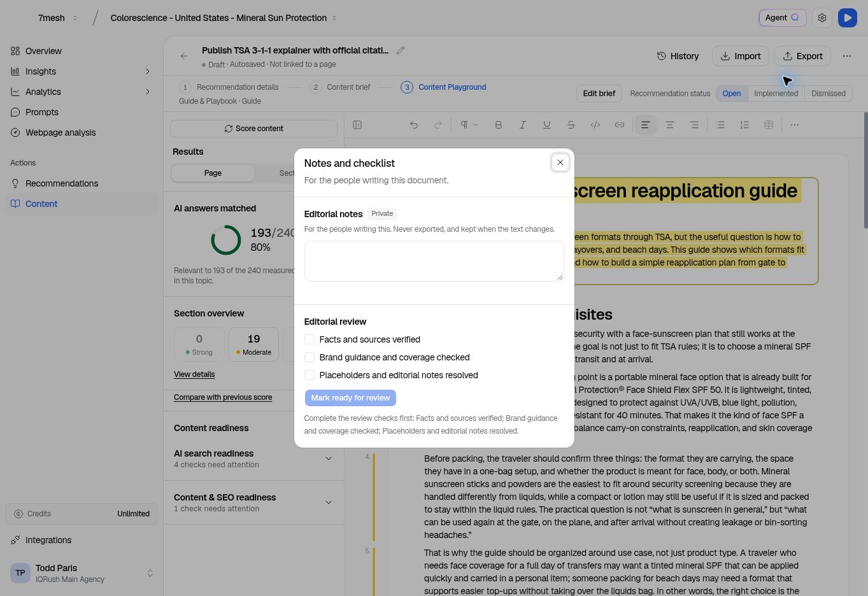Check Facts and sources verified
868x596 pixels.
[309, 339]
